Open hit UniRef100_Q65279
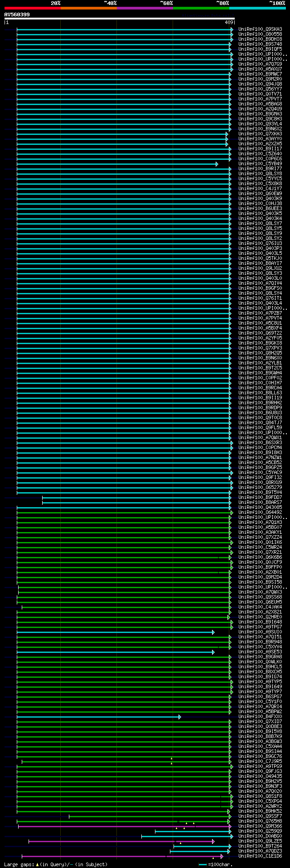This screenshot has height=868, width=290. point(260,488)
